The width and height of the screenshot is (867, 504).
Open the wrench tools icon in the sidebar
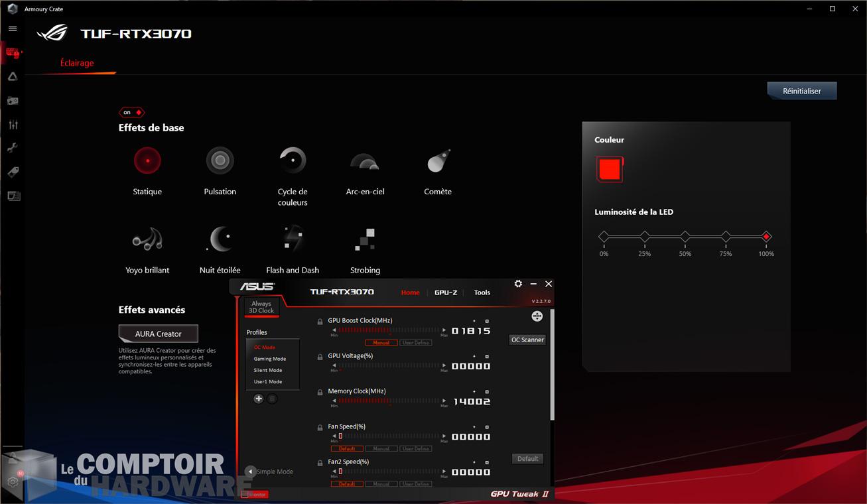(12, 148)
